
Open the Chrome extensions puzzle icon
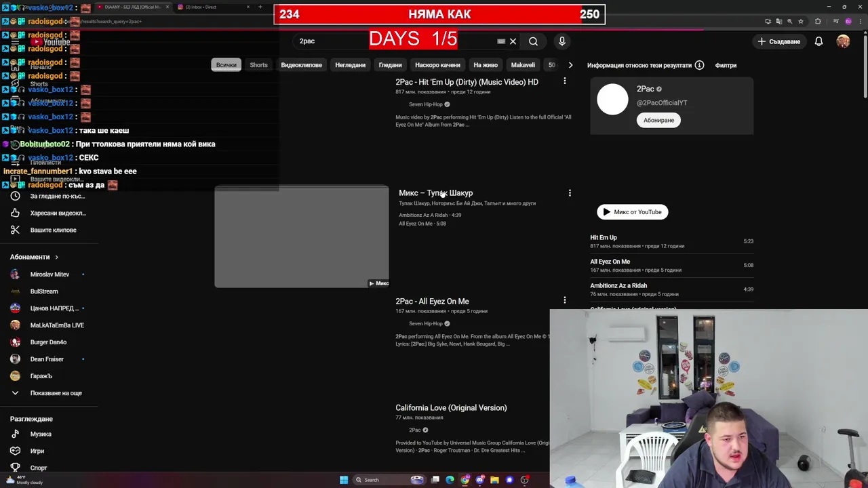coord(818,21)
